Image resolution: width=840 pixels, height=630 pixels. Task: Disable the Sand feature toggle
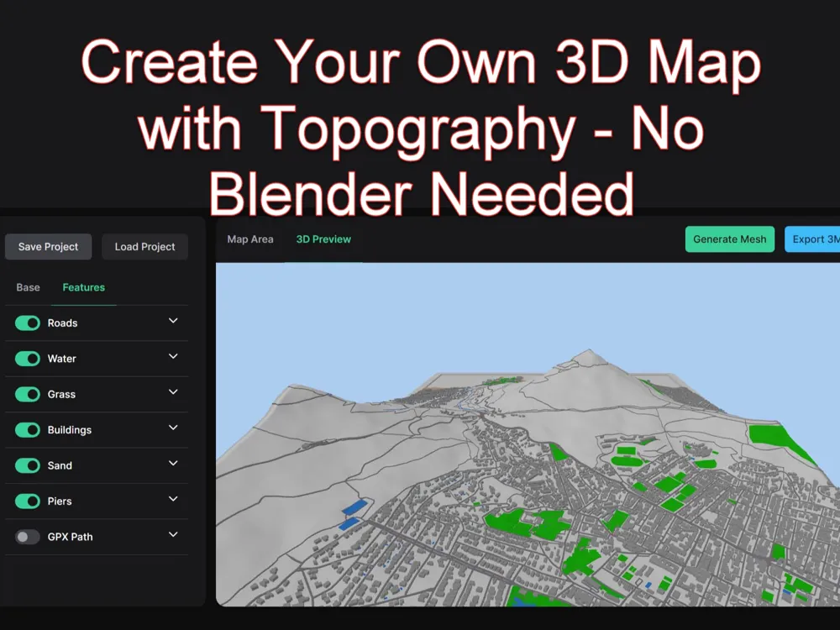pos(26,465)
